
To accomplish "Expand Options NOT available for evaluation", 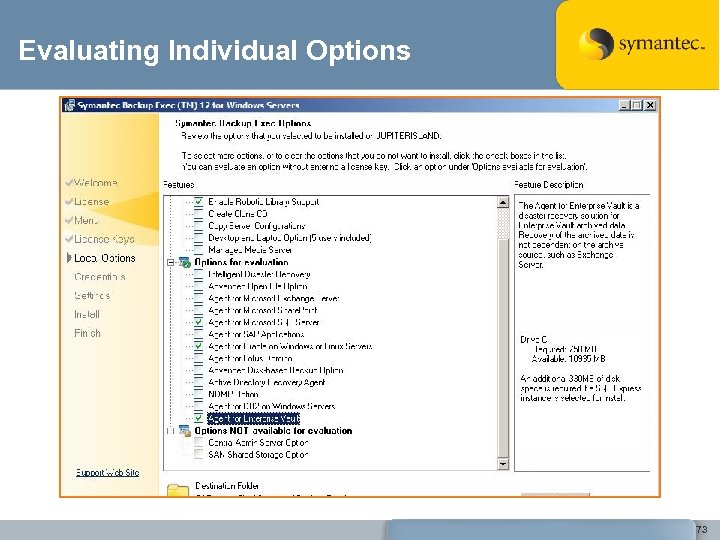I will [170, 431].
